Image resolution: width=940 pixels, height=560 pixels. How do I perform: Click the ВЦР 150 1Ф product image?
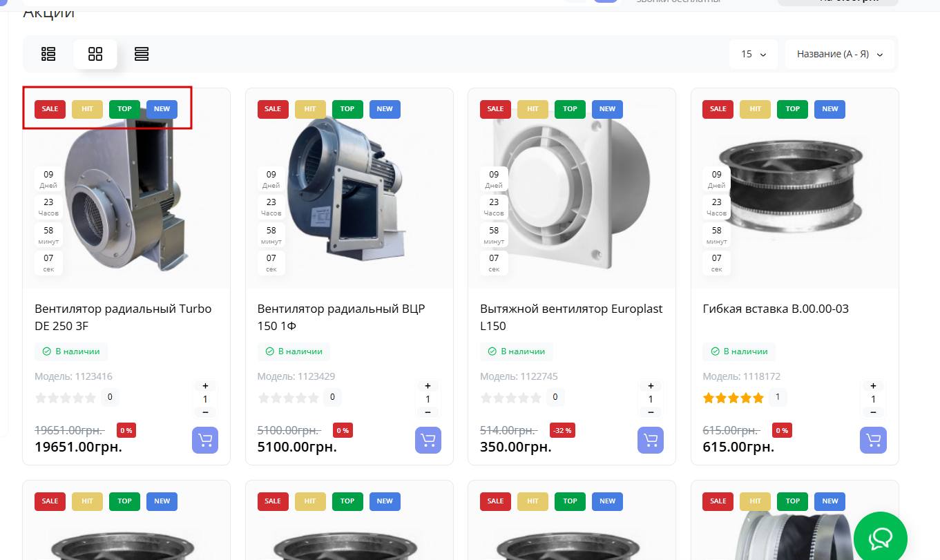[x=349, y=189]
